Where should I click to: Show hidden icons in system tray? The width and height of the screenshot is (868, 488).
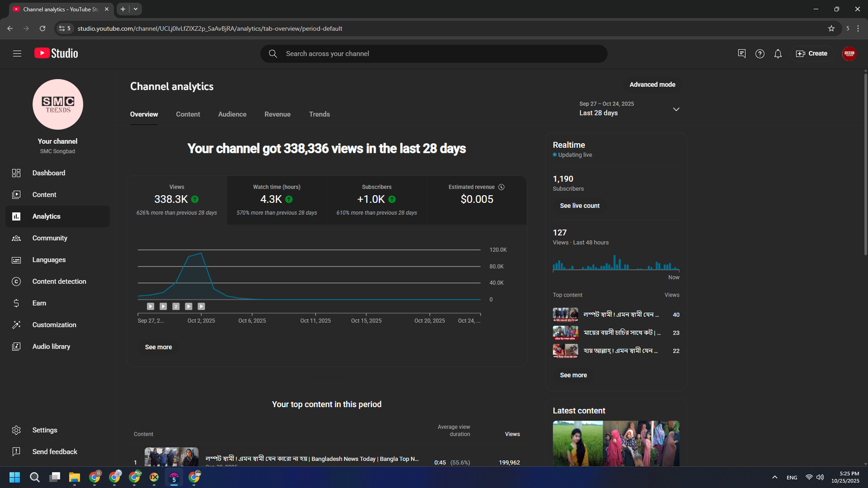pyautogui.click(x=774, y=477)
